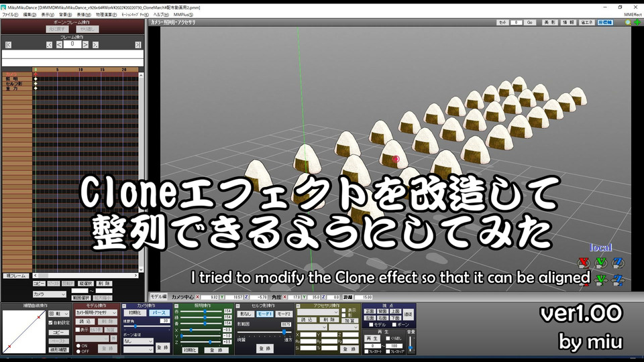Click the local Z rotate axis icon
The width and height of the screenshot is (644, 362).
[x=618, y=262]
